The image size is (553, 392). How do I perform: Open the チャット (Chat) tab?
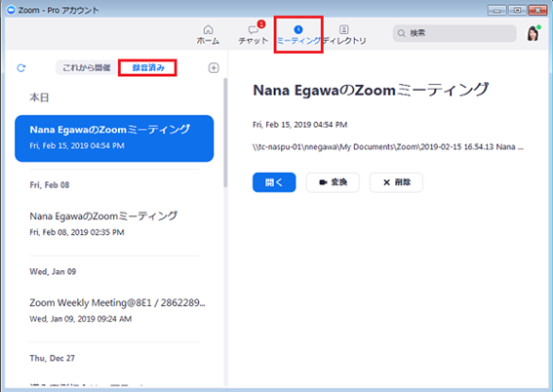[x=254, y=34]
